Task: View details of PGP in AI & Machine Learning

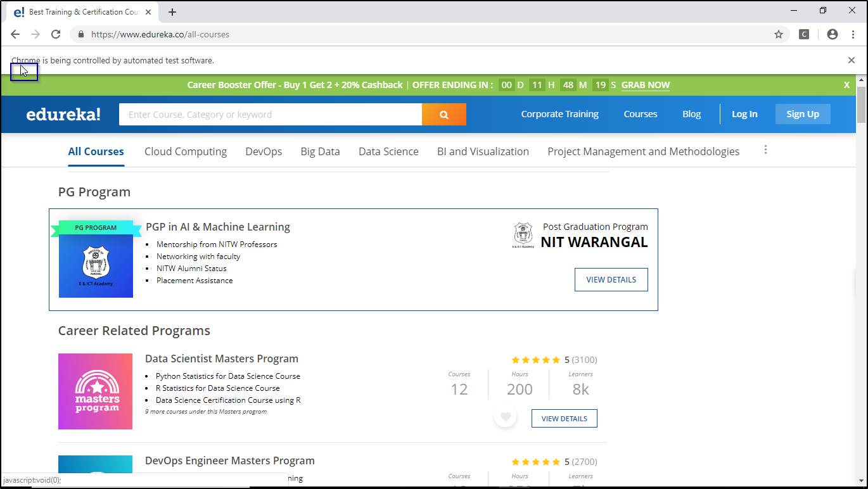Action: [x=611, y=279]
